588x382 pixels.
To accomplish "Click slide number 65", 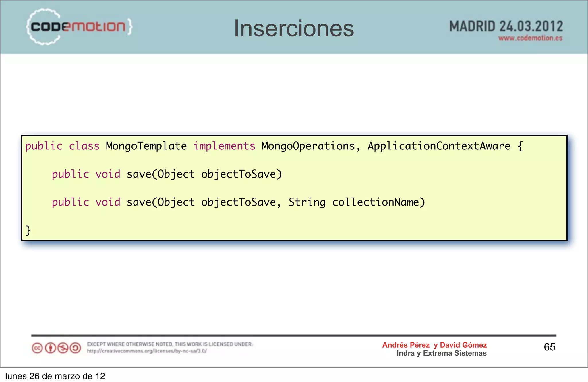I will click(x=550, y=347).
